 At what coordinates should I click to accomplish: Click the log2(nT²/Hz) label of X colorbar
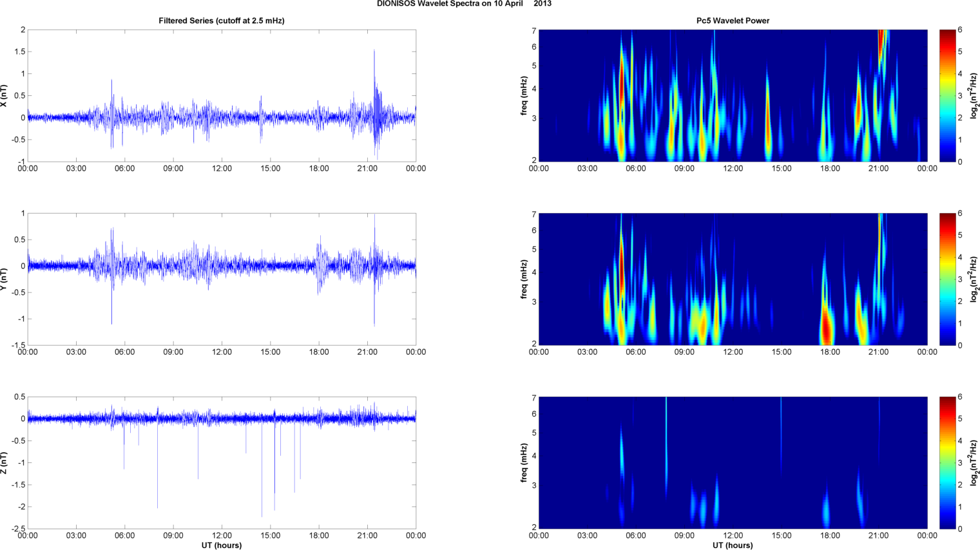tap(974, 96)
